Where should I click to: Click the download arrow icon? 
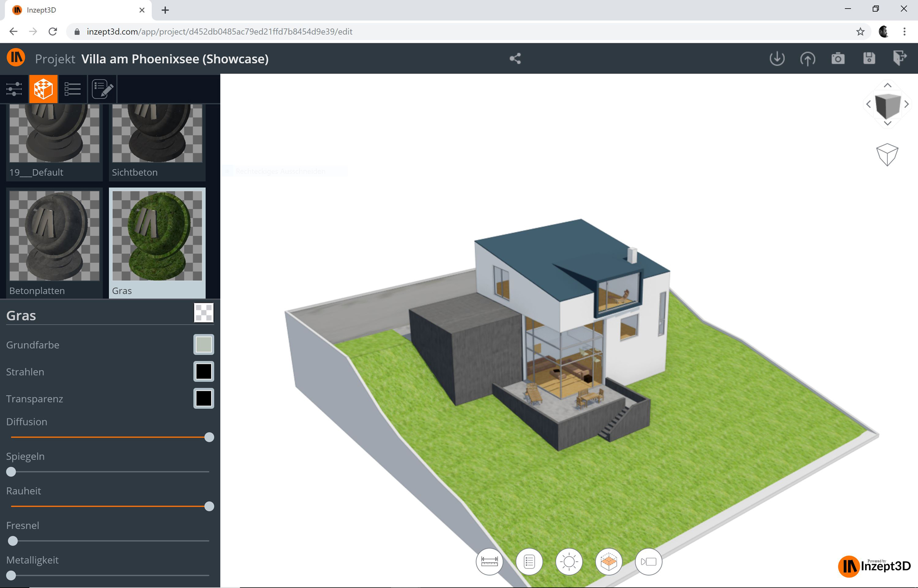tap(777, 58)
